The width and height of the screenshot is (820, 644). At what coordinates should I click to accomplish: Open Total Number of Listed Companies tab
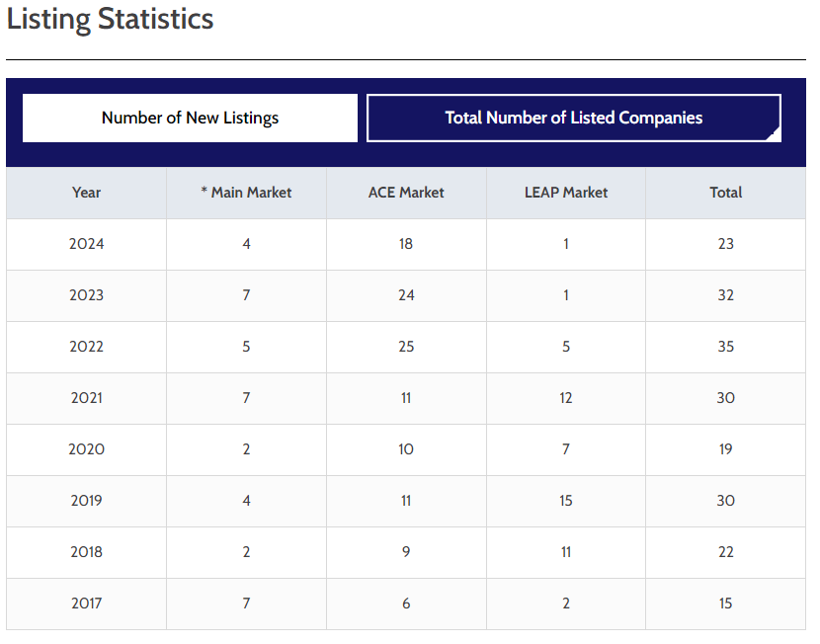[x=574, y=118]
